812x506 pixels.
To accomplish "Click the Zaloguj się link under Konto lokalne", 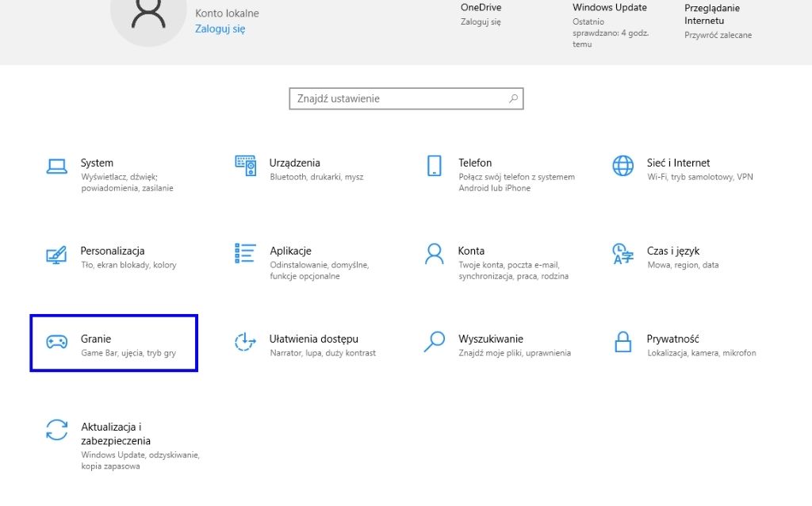I will [220, 29].
